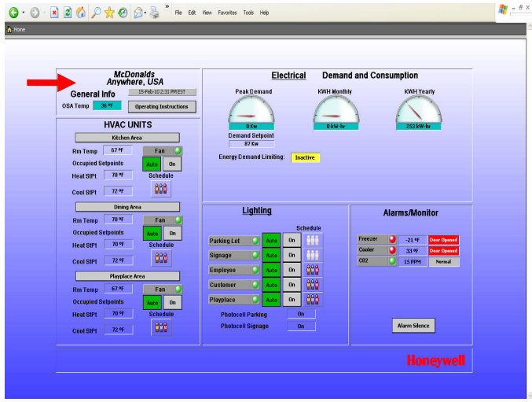
Task: Click the Cooler red alarm indicator
Action: (x=392, y=250)
